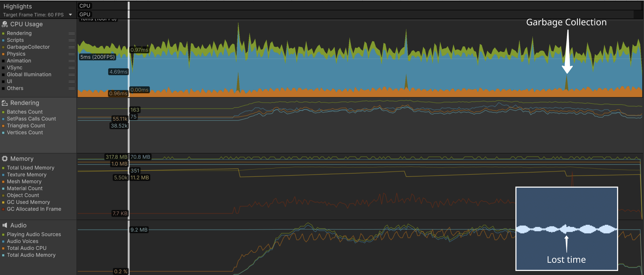Click the drag handle beside GarbageCollector
644x275 pixels.
point(71,47)
